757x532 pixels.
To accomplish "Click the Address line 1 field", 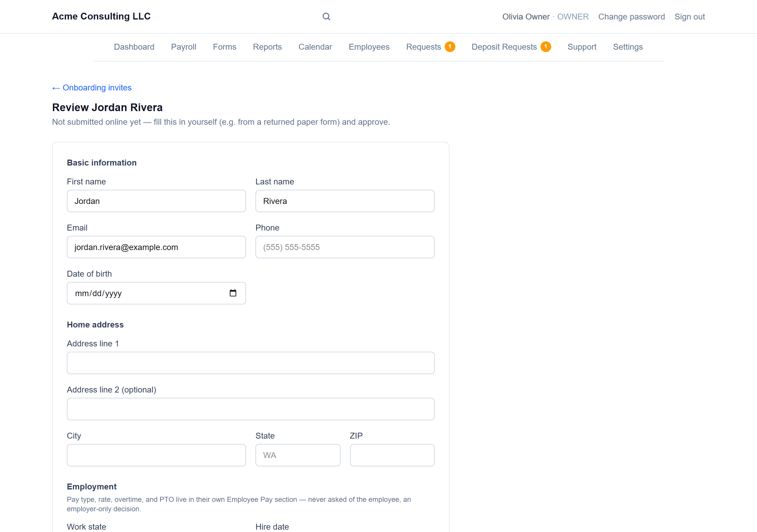I will 250,363.
